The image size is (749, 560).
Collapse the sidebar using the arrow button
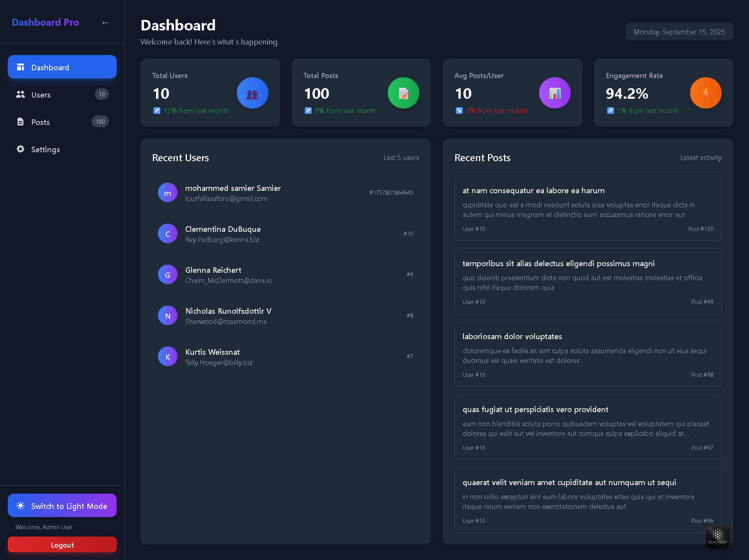pos(105,22)
